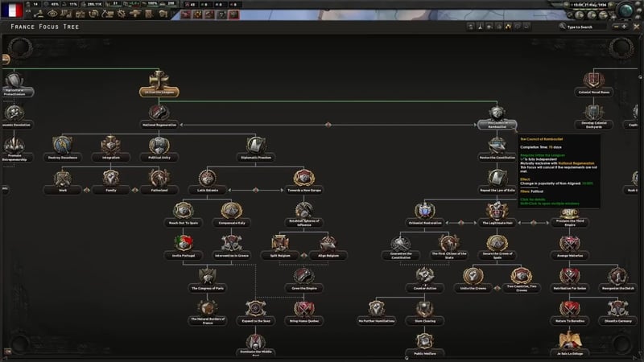644x362 pixels.
Task: Open the Public Welfare focus
Action: [425, 345]
